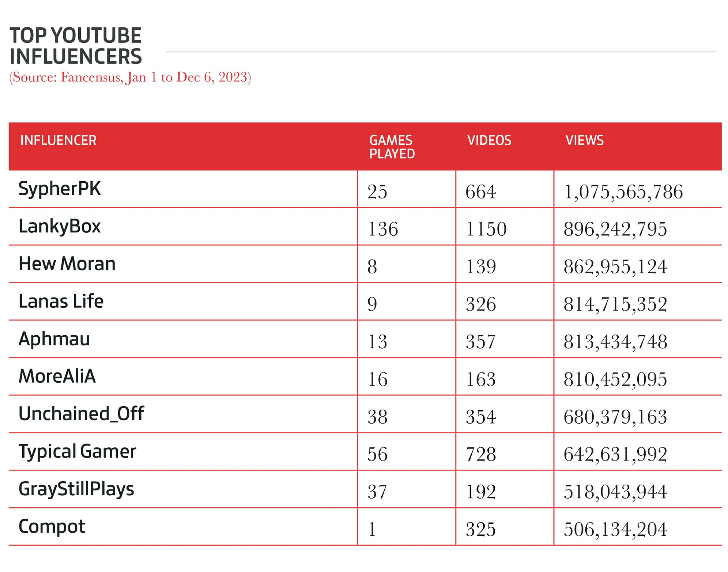Select the GrayStillPlays influencer name
This screenshot has height=572, width=728.
click(76, 489)
